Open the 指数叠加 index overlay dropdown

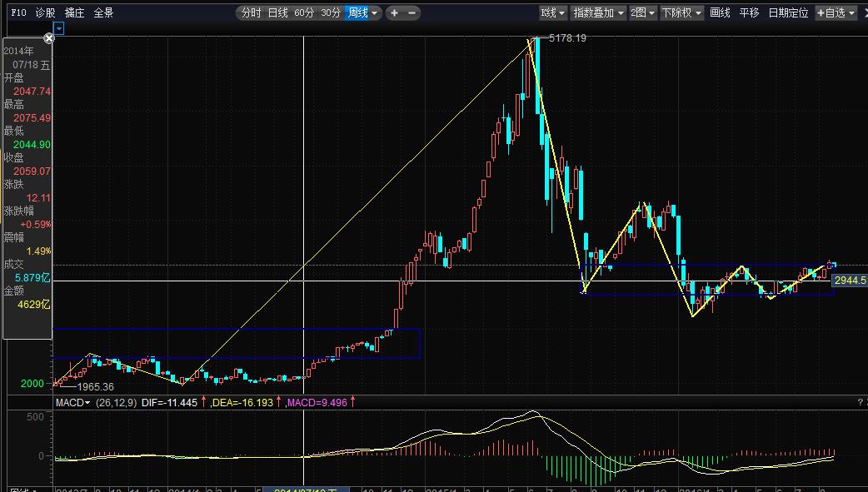click(x=597, y=12)
